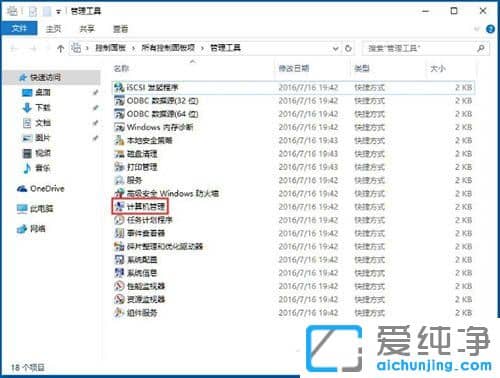Expand the address bar history dropdown

coord(336,49)
